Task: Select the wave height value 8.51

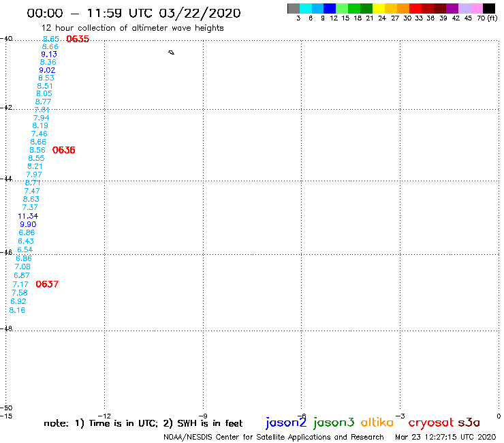Action: click(x=45, y=86)
